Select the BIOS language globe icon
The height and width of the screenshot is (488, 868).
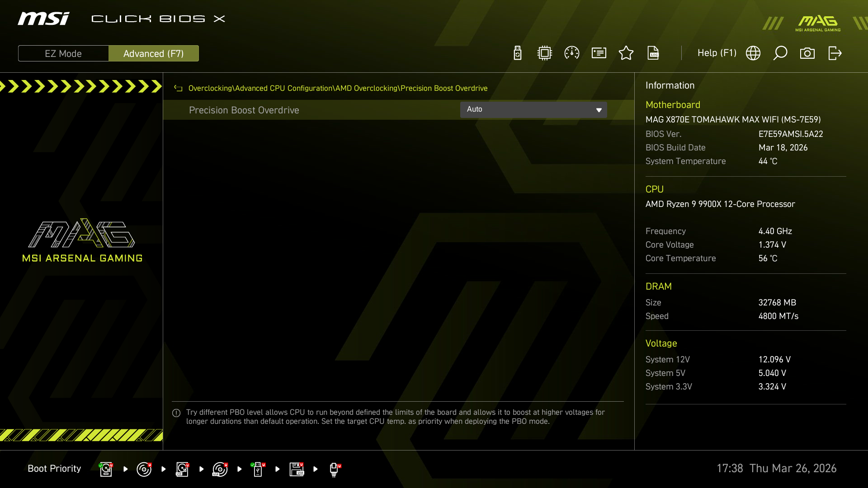tap(753, 53)
